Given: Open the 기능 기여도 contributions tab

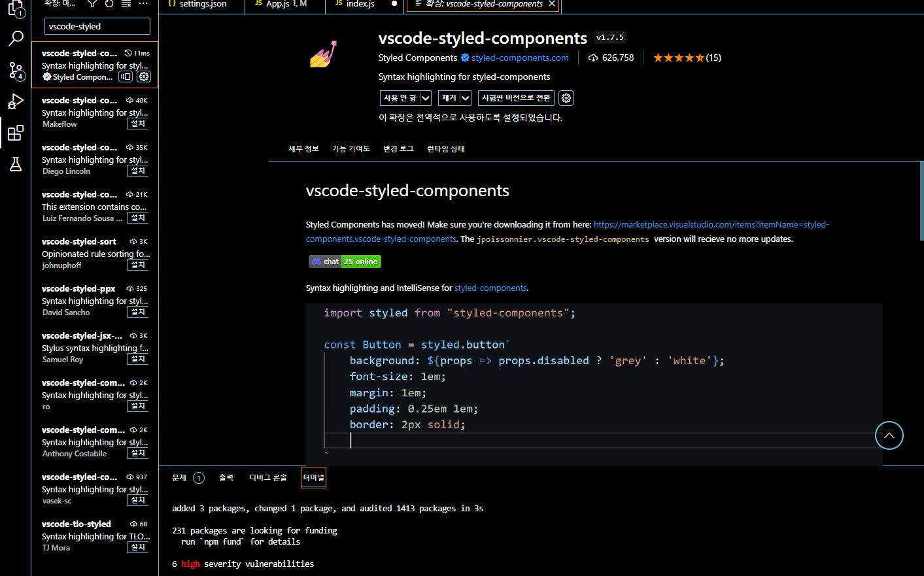Looking at the screenshot, I should pos(351,149).
